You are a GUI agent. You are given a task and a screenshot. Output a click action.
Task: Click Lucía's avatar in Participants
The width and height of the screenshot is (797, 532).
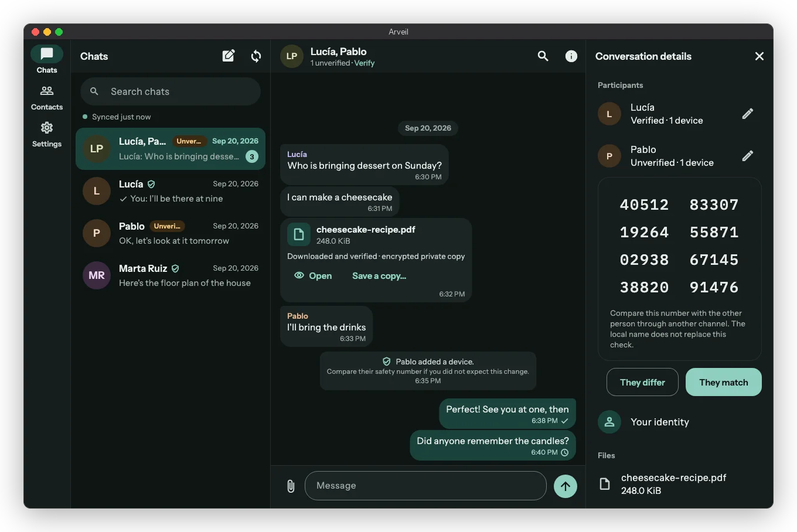coord(609,114)
